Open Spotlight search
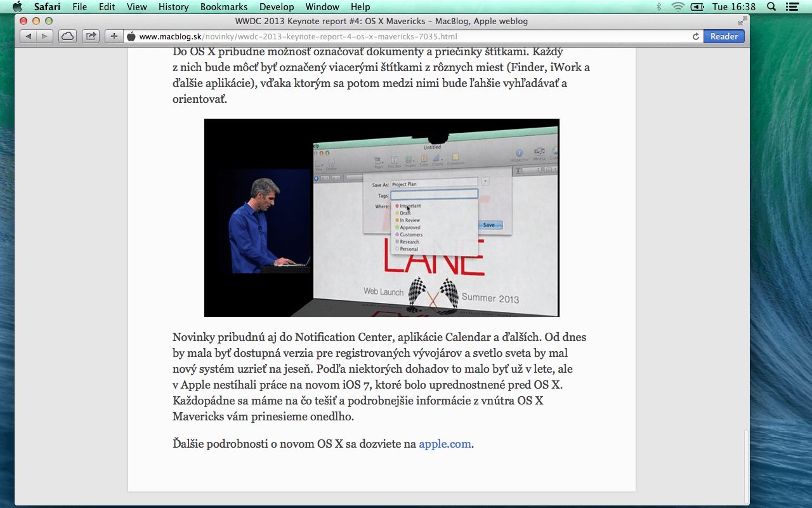The image size is (812, 508). tap(771, 7)
